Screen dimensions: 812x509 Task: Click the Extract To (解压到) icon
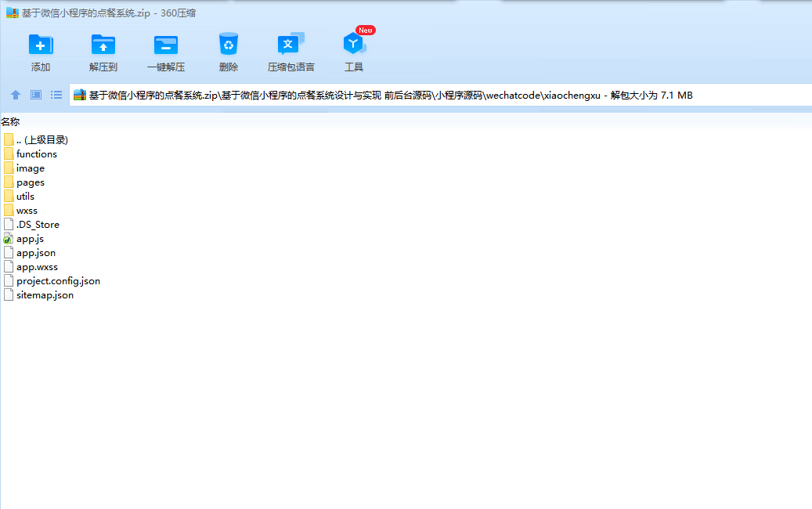tap(103, 45)
